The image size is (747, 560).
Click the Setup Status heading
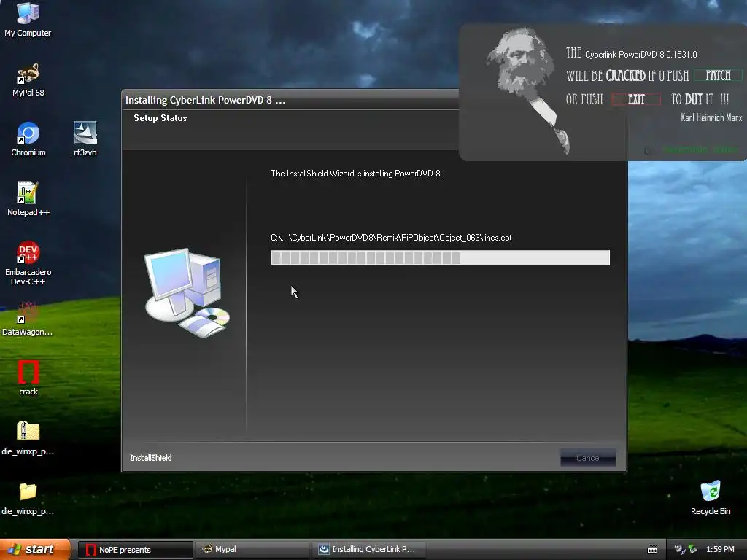point(160,118)
